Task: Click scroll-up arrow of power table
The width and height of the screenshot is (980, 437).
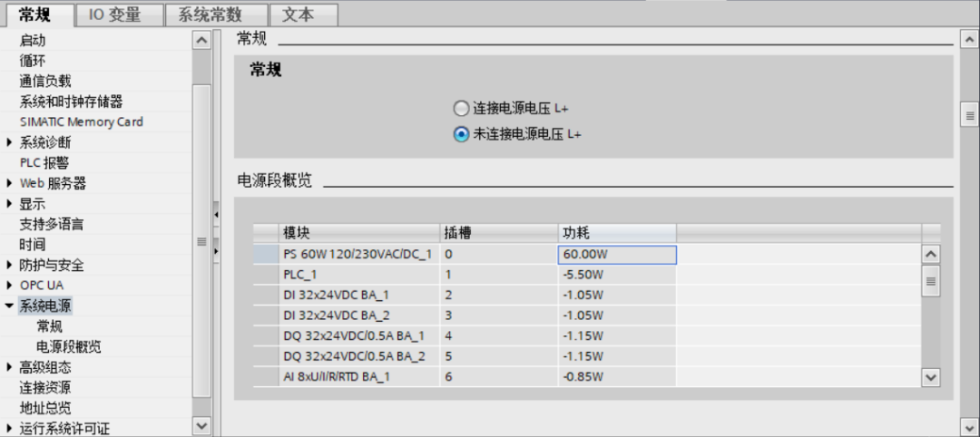Action: point(931,255)
